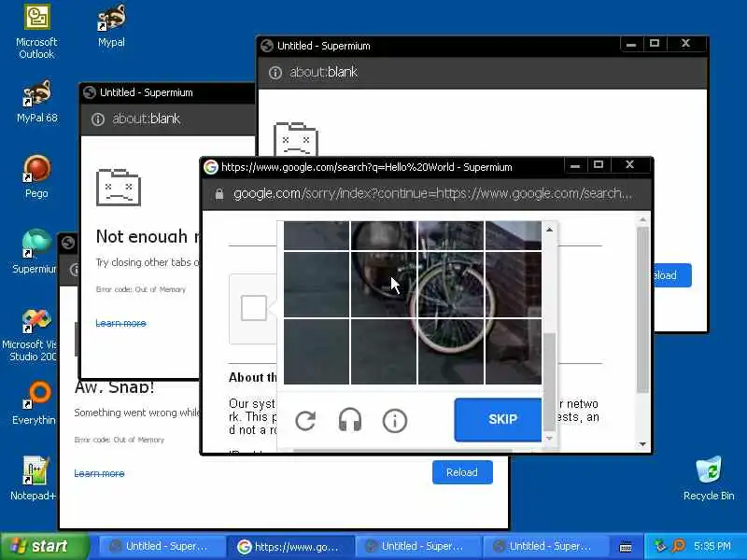The image size is (747, 560).
Task: Click site info icon in top about:blank window
Action: (x=275, y=73)
